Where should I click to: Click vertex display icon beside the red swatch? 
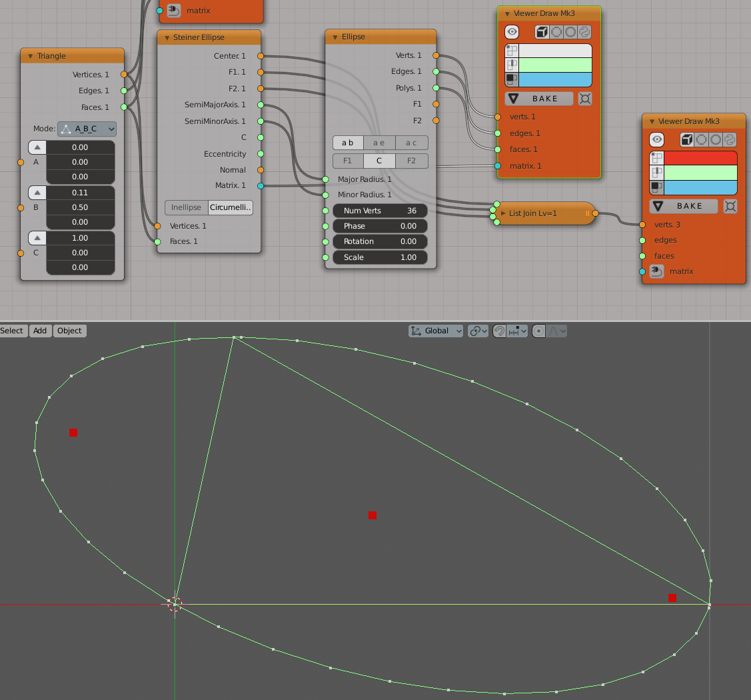click(656, 158)
